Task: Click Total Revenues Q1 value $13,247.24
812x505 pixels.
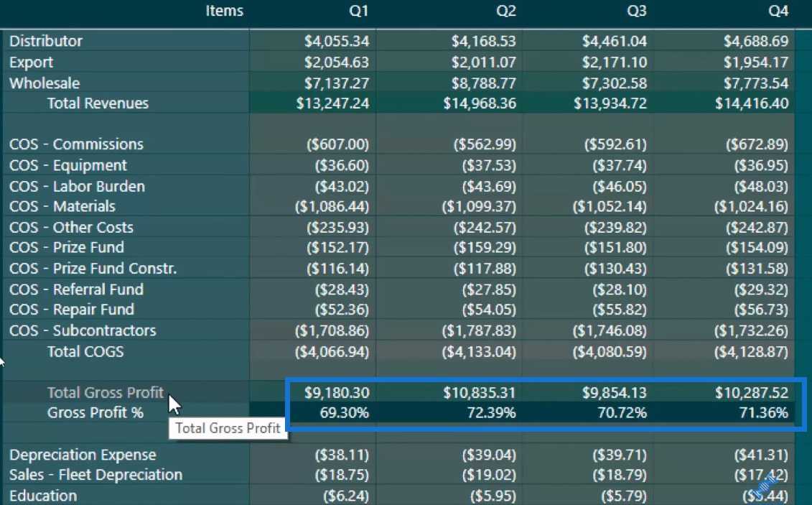Action: point(332,103)
